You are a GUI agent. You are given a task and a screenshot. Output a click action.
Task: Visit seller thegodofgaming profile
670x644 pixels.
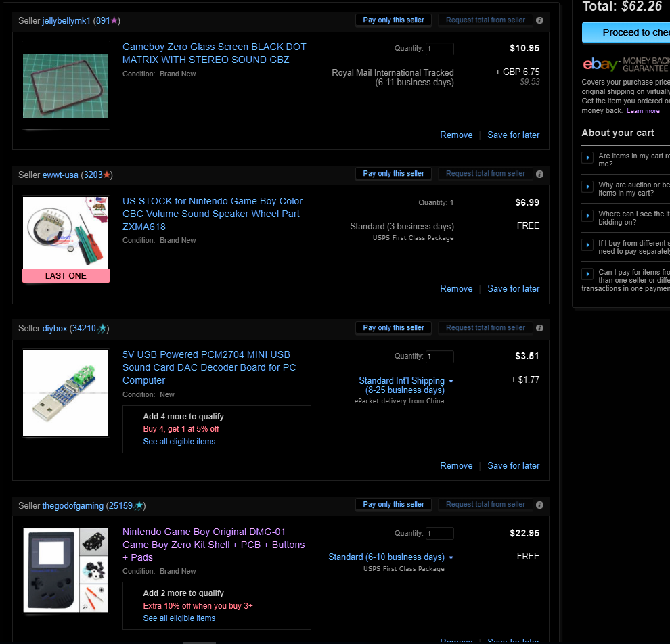72,505
